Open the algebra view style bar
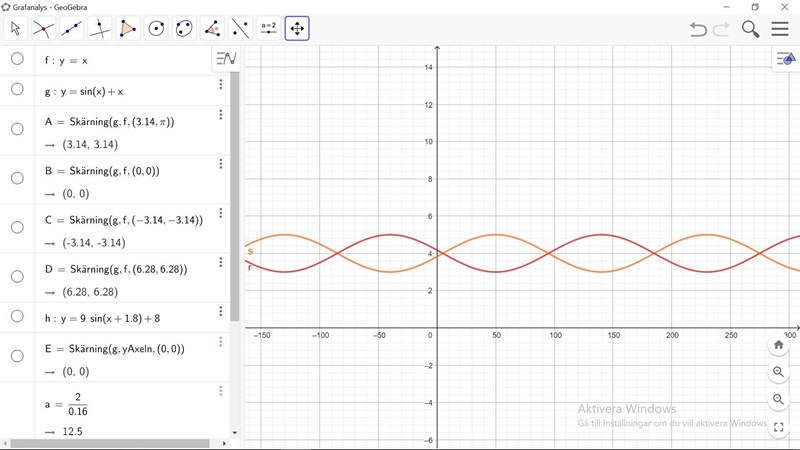 pos(227,59)
